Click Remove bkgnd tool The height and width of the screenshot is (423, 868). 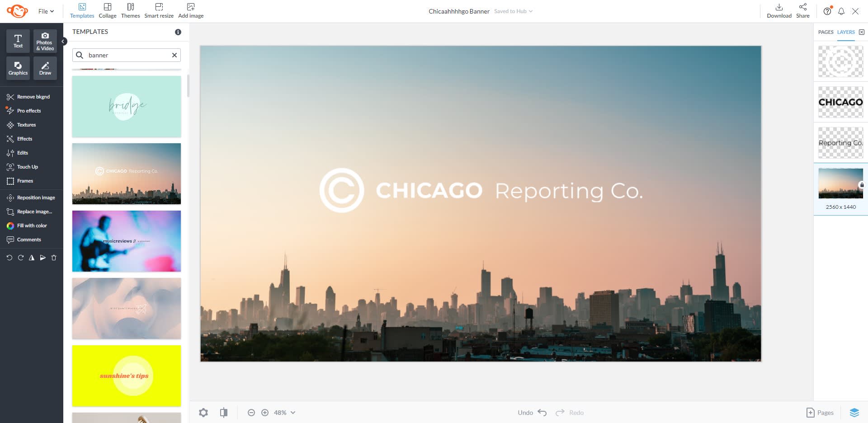pos(28,97)
